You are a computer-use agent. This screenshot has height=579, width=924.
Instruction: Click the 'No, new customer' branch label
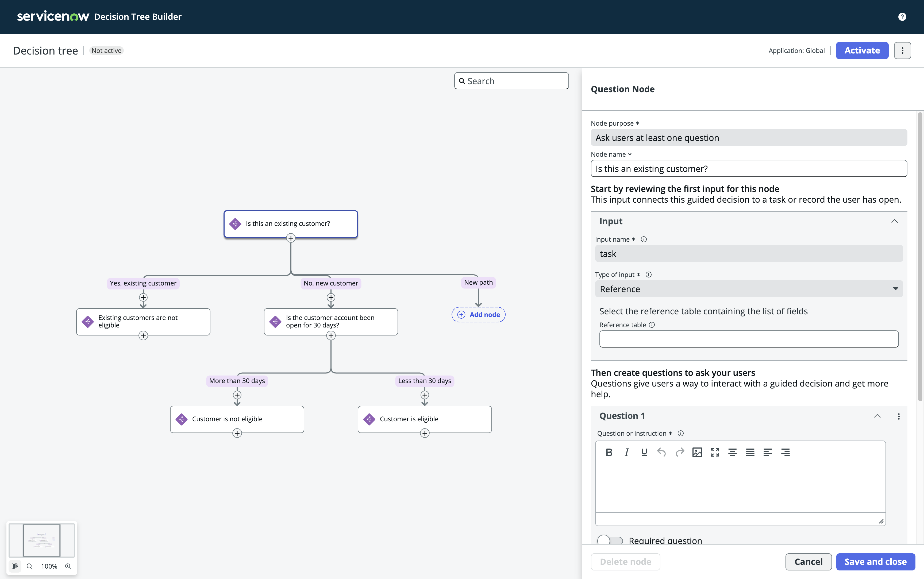(331, 283)
